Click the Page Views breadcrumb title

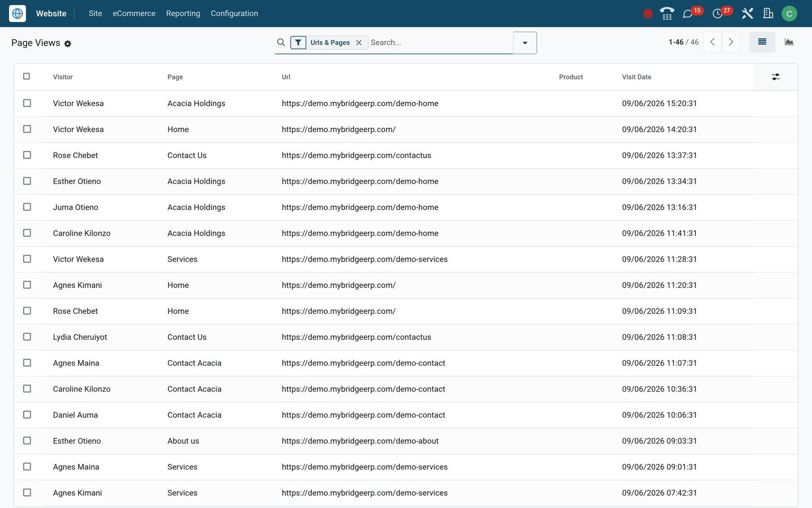coord(36,43)
